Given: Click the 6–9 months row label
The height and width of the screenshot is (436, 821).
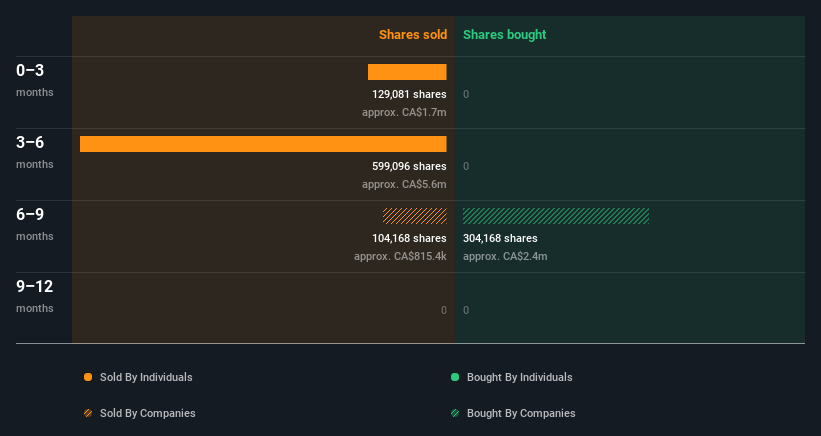Looking at the screenshot, I should (35, 224).
